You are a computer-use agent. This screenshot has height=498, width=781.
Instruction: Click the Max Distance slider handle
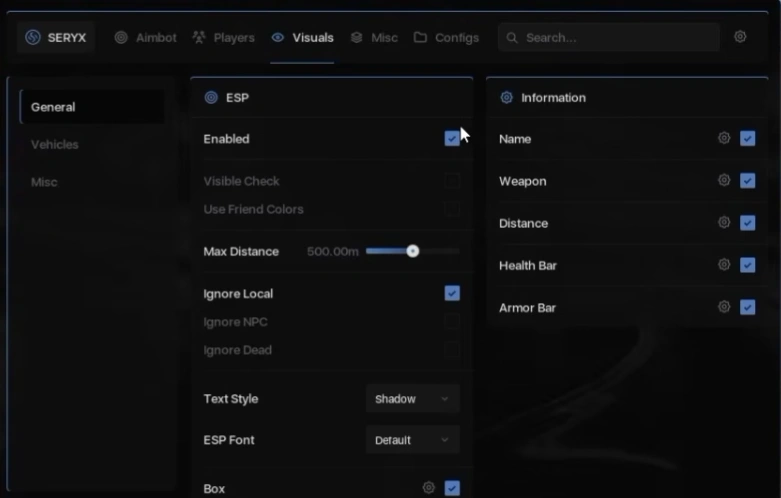(x=412, y=251)
